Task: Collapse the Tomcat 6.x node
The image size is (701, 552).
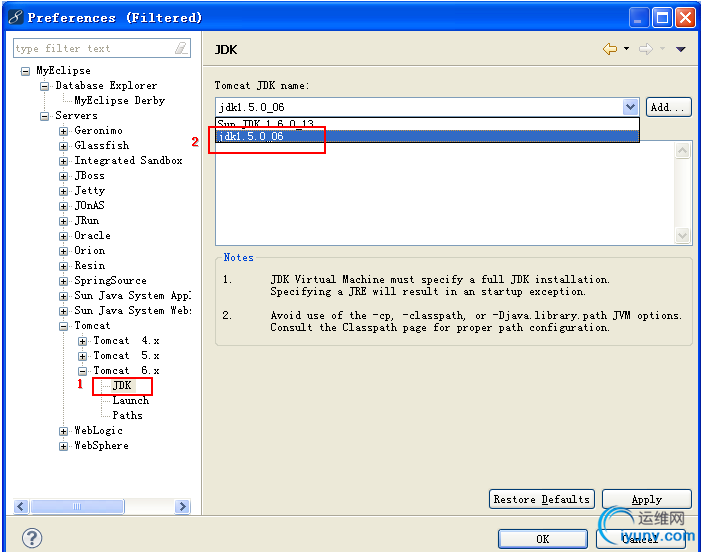Action: (83, 371)
